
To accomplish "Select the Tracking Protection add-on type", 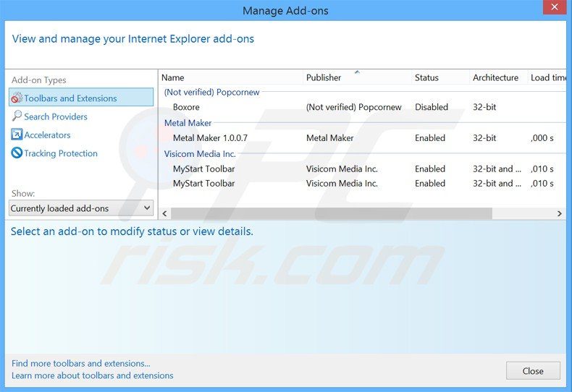I will [x=61, y=153].
